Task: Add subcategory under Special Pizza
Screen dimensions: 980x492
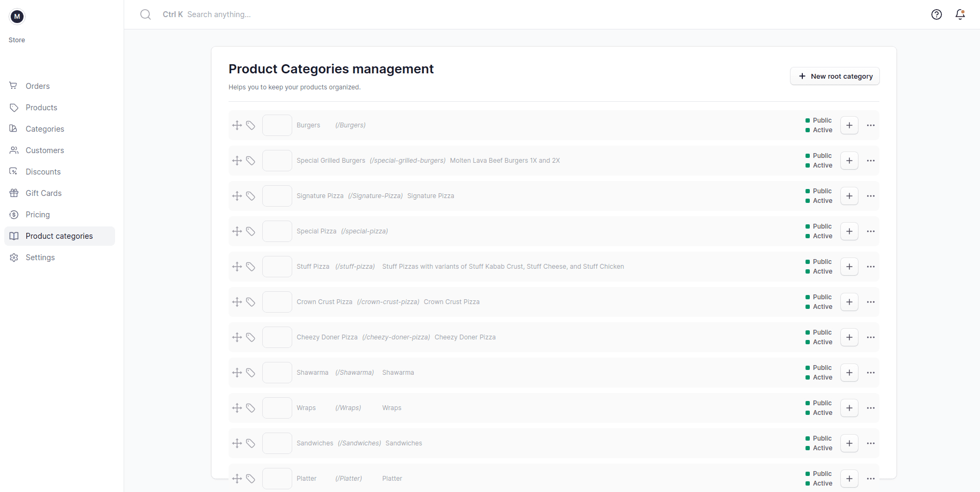Action: (x=849, y=231)
